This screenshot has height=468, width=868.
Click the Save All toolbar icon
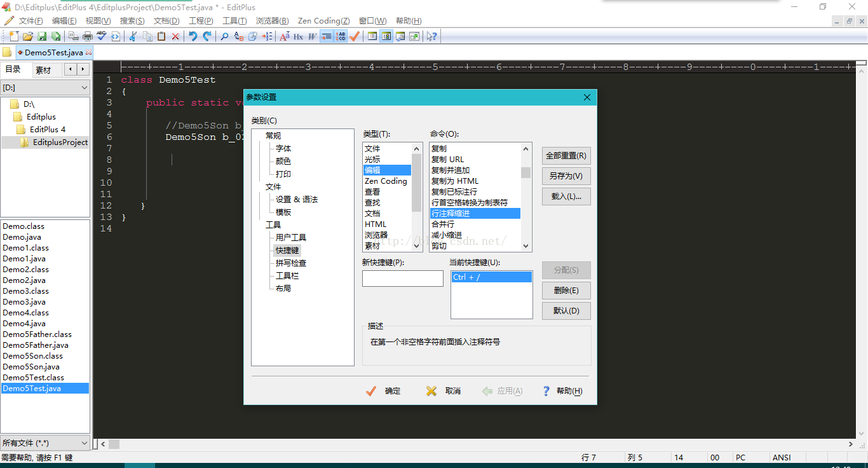56,36
